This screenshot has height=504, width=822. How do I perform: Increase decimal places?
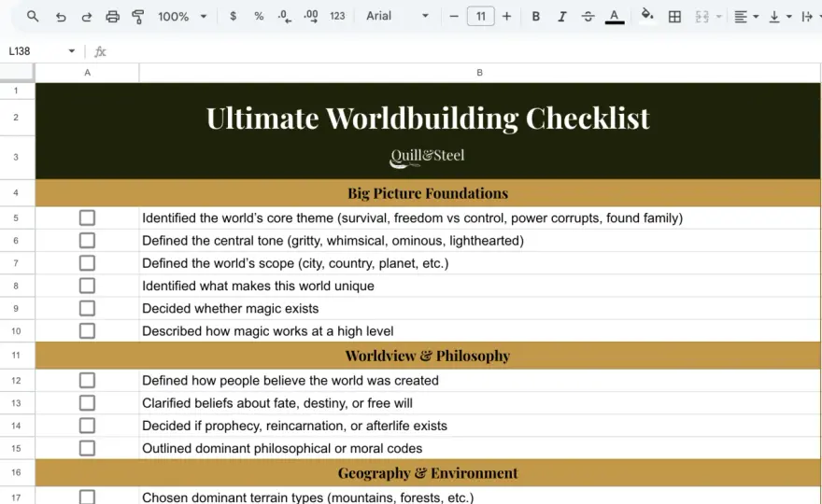[x=311, y=16]
